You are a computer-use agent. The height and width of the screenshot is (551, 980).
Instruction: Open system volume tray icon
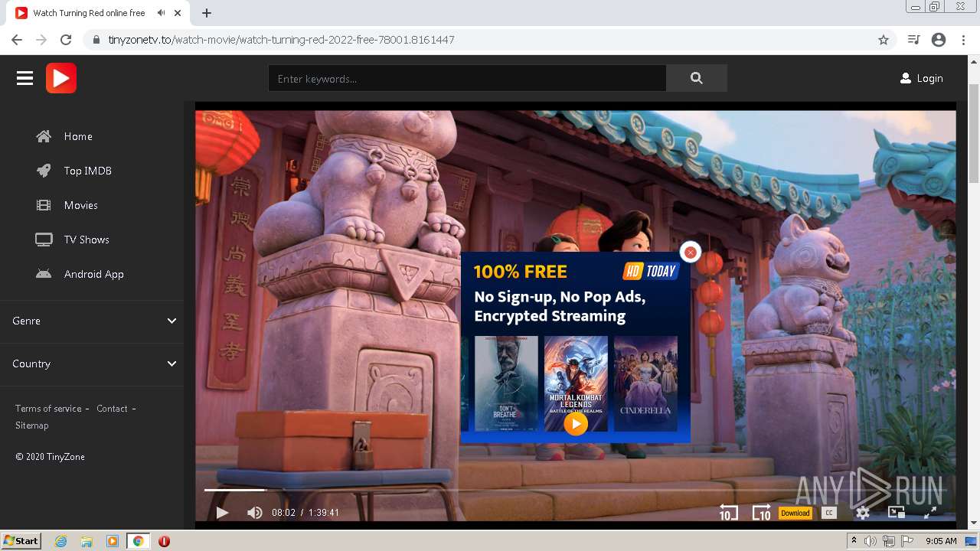pos(871,541)
